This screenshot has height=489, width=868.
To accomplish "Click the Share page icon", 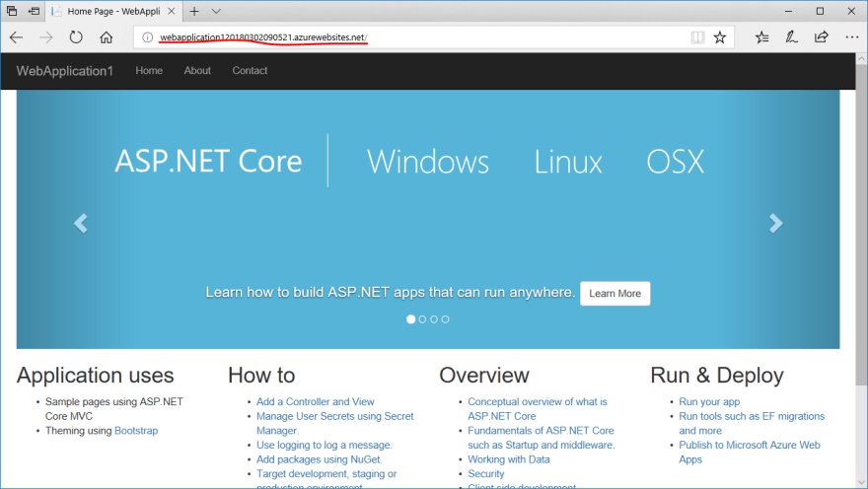I will tap(822, 37).
